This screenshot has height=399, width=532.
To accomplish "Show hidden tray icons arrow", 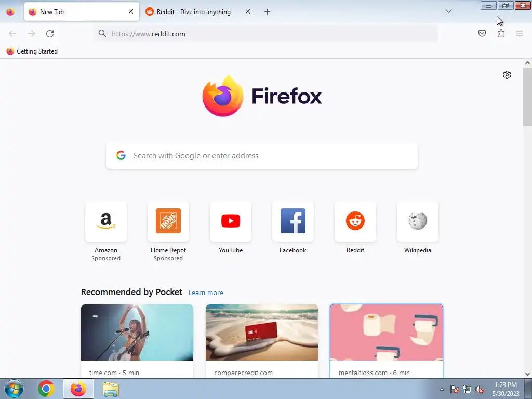I will 442,389.
